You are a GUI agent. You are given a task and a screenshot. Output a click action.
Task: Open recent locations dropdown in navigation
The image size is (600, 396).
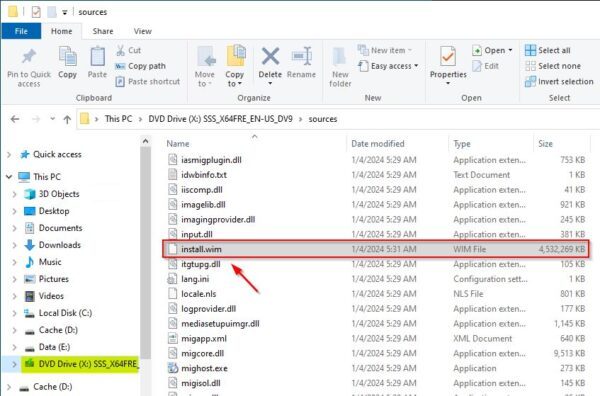point(52,119)
